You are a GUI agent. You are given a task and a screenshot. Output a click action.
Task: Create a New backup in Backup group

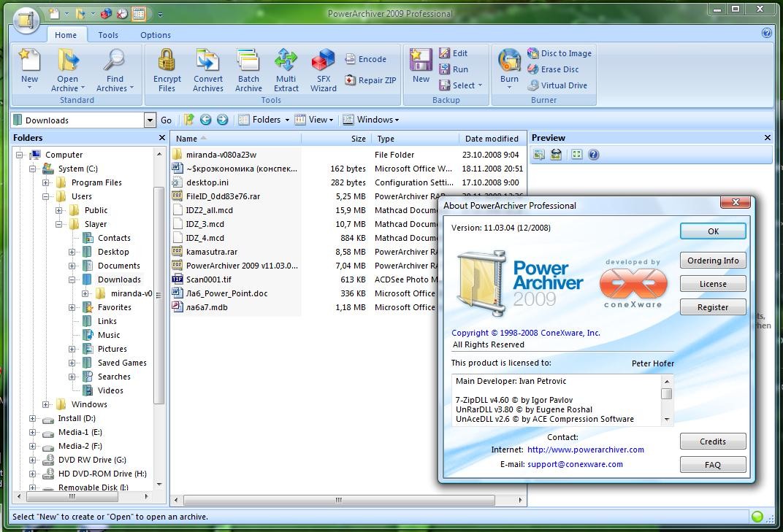[421, 66]
